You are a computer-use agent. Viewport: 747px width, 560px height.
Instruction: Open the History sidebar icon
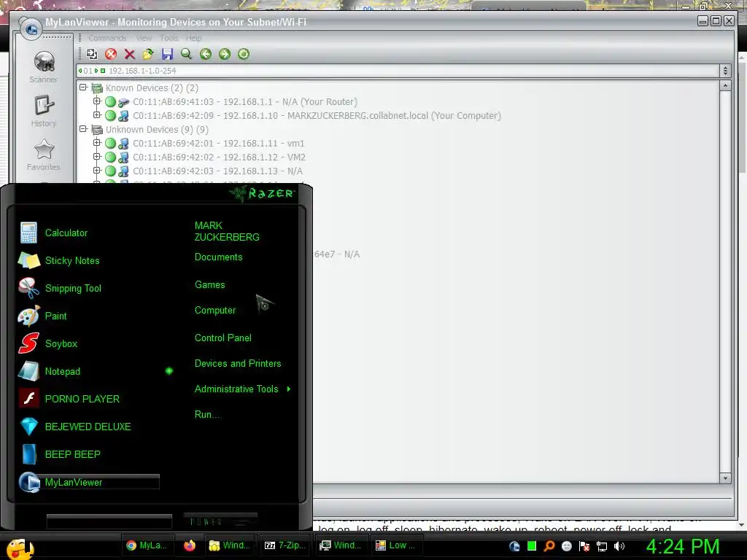[44, 111]
